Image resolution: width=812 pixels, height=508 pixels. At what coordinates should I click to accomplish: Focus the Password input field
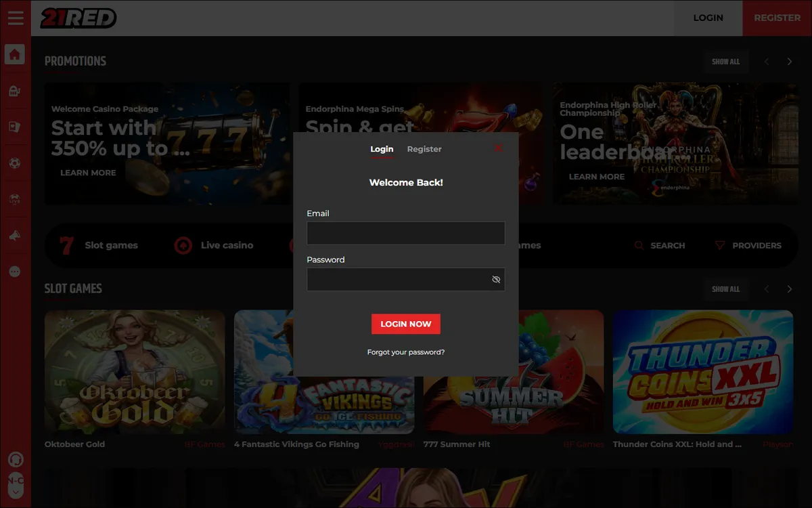point(406,279)
